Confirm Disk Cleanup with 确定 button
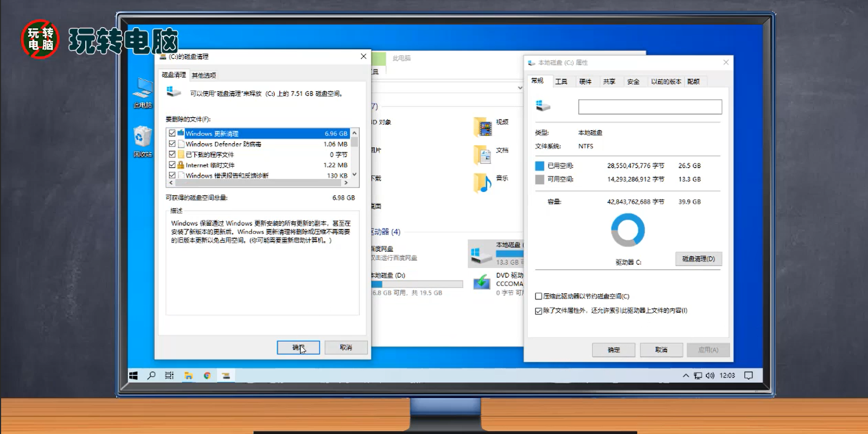 click(x=298, y=347)
